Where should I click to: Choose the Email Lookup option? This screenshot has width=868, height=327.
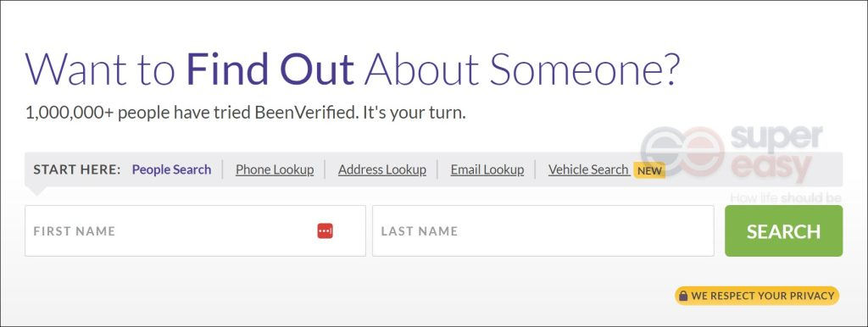(487, 169)
